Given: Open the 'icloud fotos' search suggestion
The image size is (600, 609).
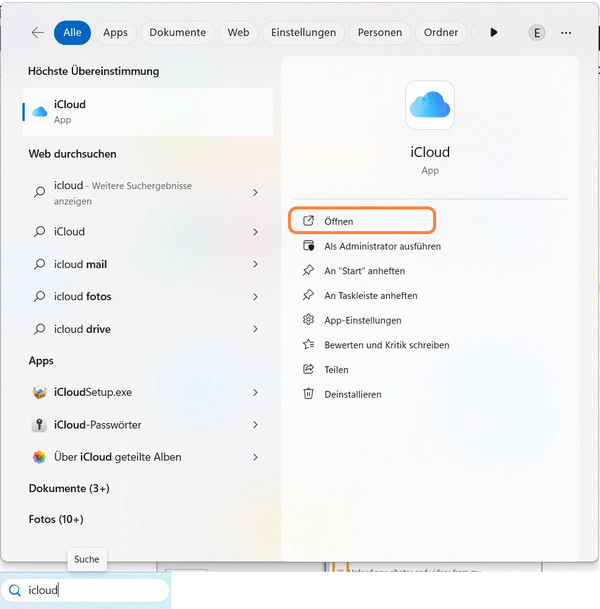Looking at the screenshot, I should [x=148, y=297].
